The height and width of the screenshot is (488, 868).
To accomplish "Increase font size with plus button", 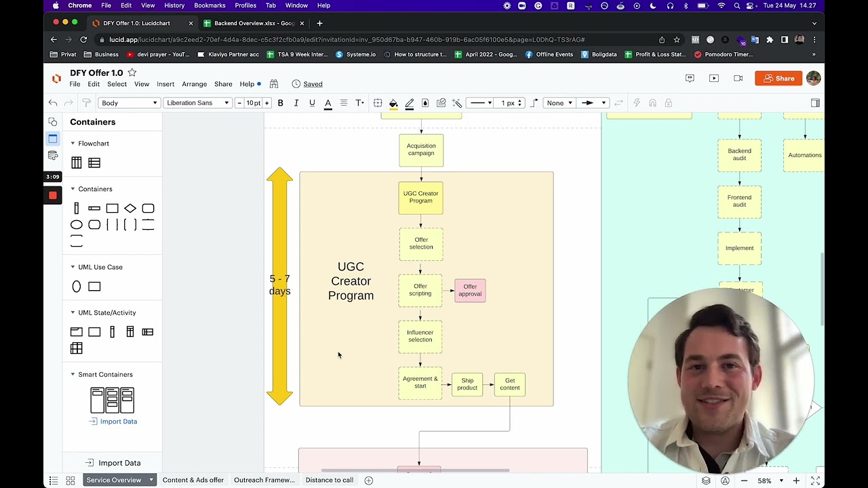I will point(267,103).
